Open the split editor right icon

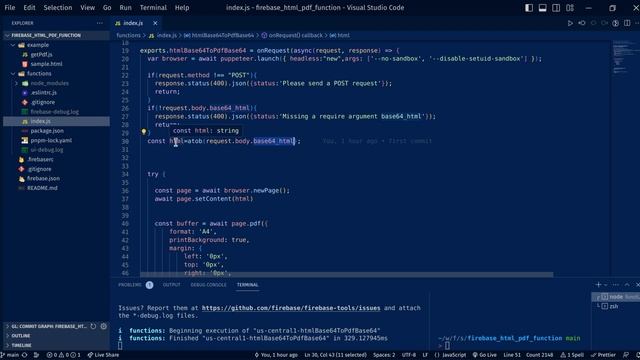point(627,23)
